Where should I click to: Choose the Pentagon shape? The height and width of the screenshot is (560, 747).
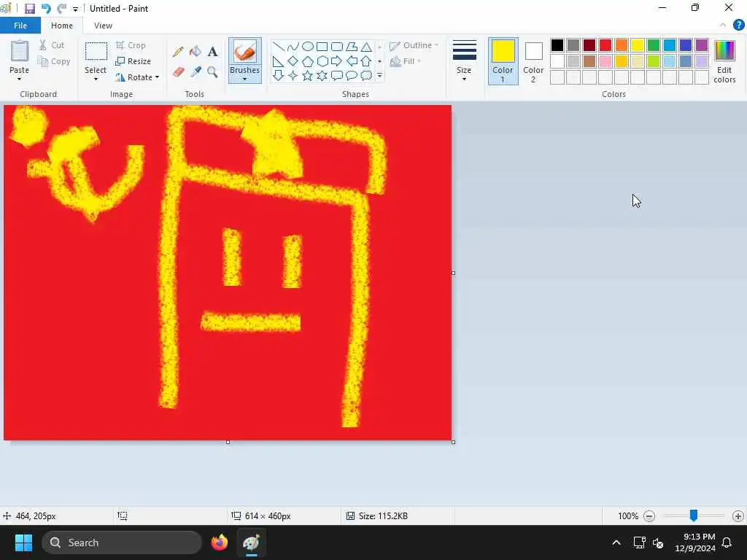click(308, 61)
